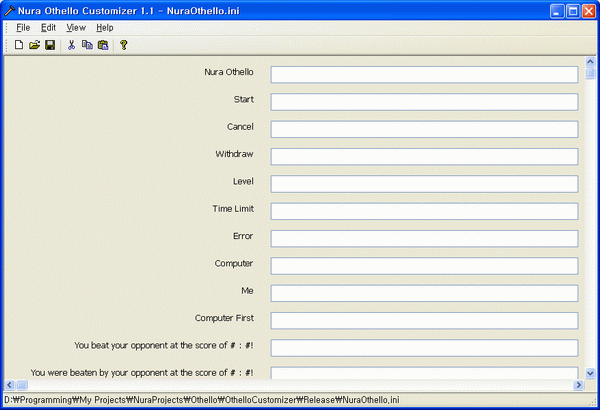600x410 pixels.
Task: Click the Help question mark icon
Action: pyautogui.click(x=123, y=45)
